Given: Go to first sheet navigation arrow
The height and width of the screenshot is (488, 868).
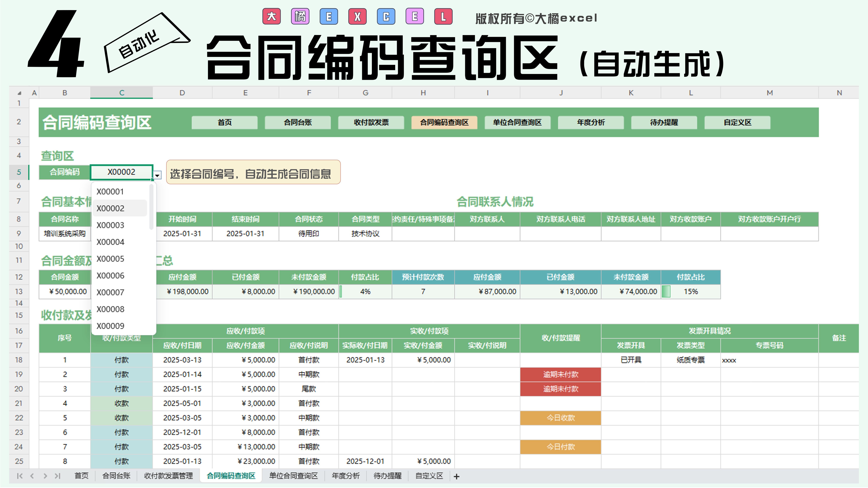Looking at the screenshot, I should (x=20, y=476).
